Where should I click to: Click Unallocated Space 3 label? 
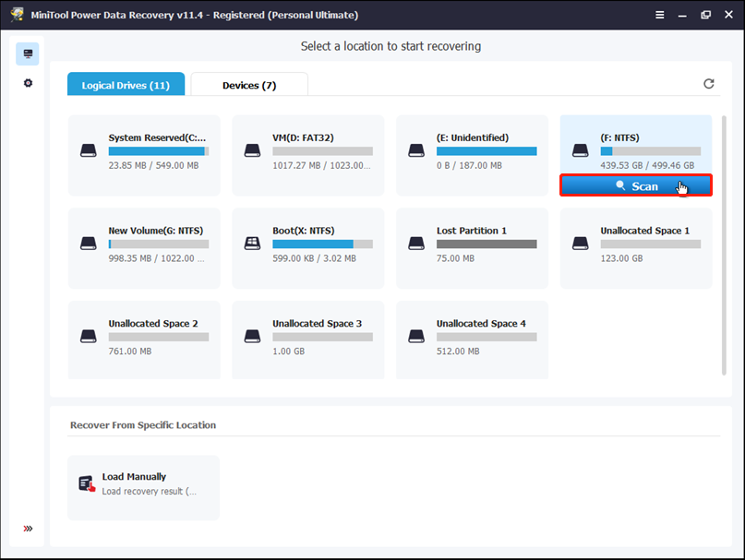[317, 324]
